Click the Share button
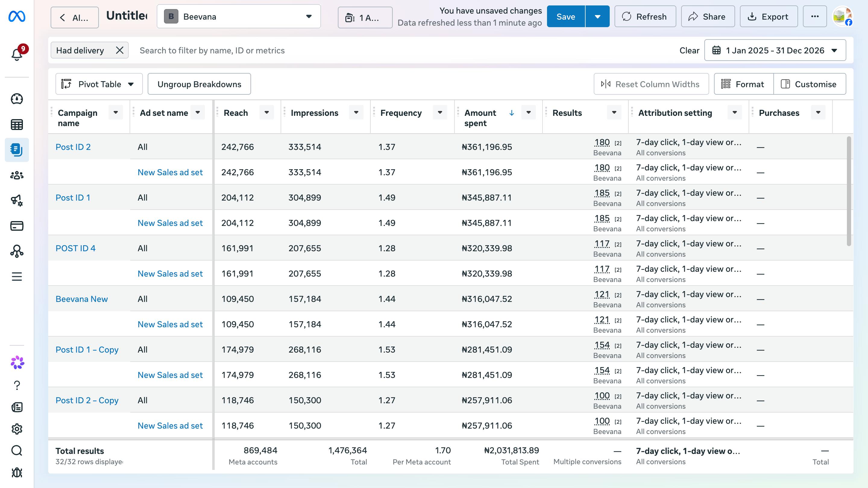 point(708,17)
